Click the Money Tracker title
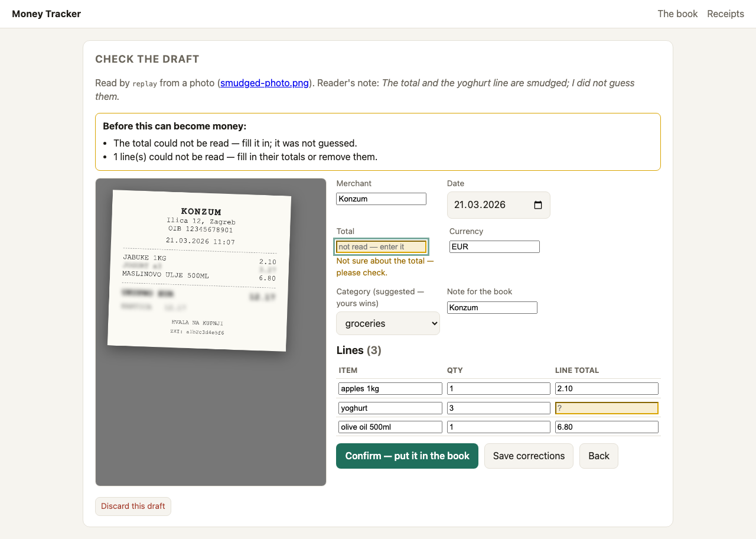 (47, 14)
